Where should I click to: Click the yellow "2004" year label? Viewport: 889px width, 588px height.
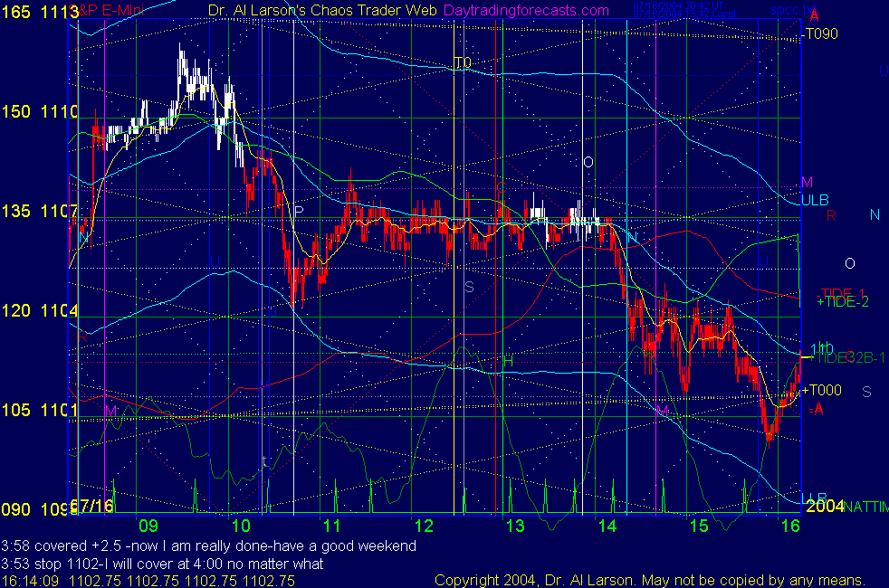pyautogui.click(x=825, y=506)
